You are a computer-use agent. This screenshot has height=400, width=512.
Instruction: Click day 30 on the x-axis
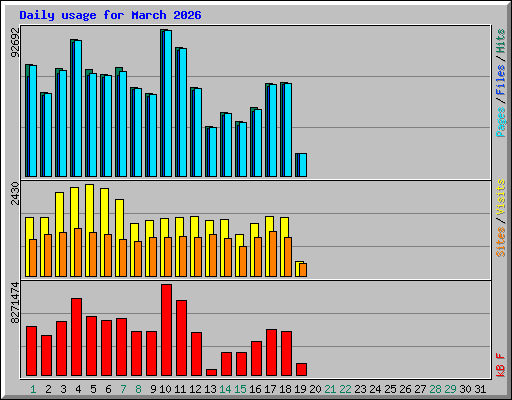click(x=465, y=389)
